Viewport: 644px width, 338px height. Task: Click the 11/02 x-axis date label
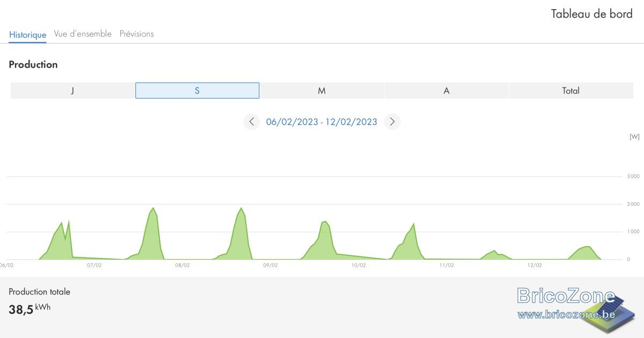tap(447, 265)
